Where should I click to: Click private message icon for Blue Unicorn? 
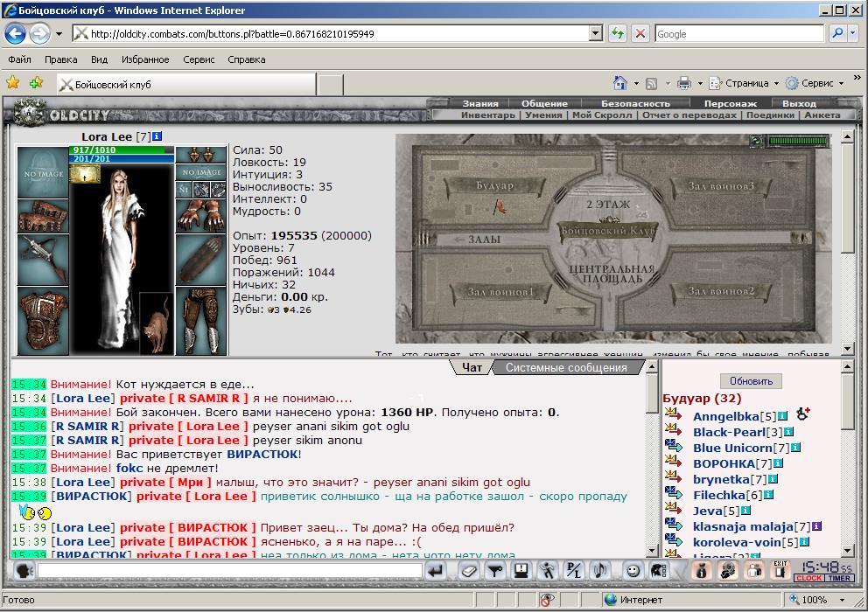[x=673, y=445]
